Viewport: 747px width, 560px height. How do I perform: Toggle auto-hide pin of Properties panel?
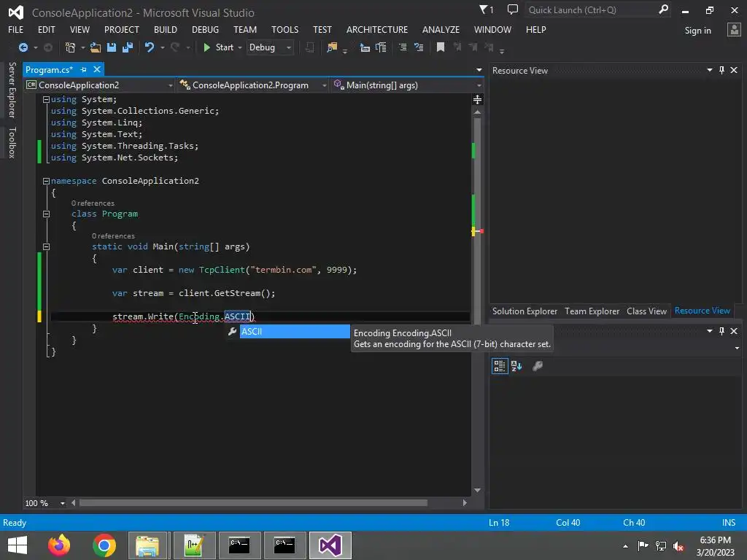(x=721, y=331)
